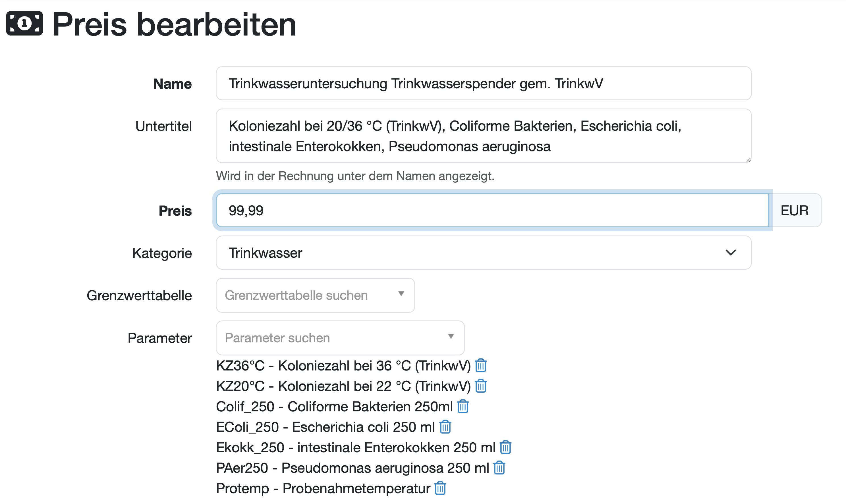This screenshot has width=846, height=504.
Task: Remove the KZ20°C Koloniezahl parameter
Action: (480, 386)
